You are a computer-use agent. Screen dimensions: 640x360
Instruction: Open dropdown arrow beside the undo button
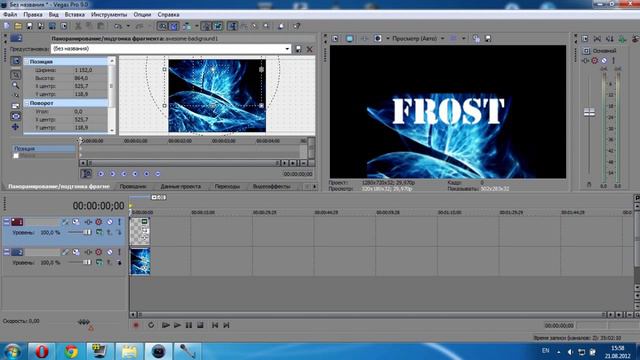coord(128,26)
